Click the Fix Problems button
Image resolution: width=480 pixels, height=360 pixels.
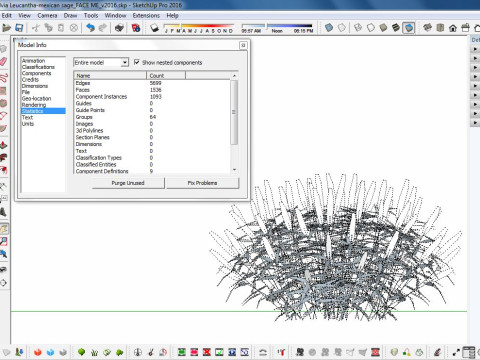(x=202, y=183)
